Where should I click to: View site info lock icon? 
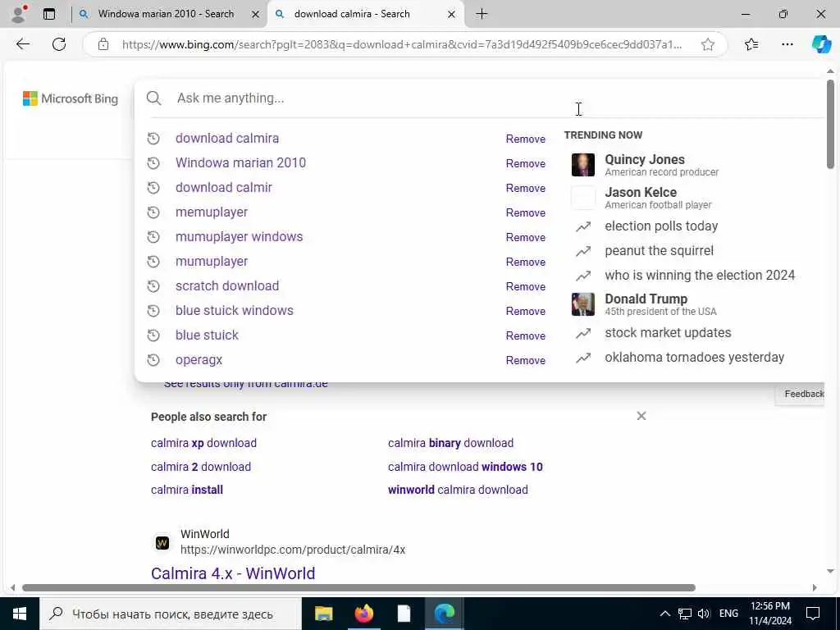tap(103, 44)
